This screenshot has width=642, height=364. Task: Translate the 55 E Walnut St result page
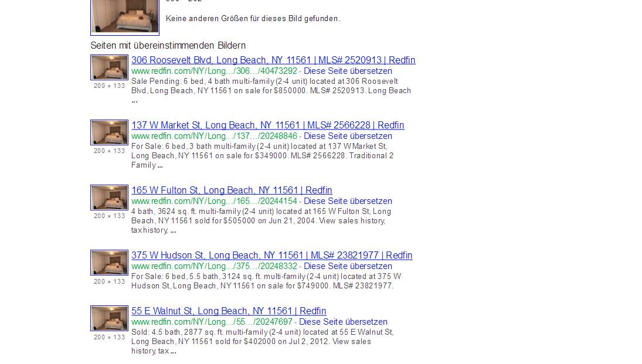click(x=343, y=322)
